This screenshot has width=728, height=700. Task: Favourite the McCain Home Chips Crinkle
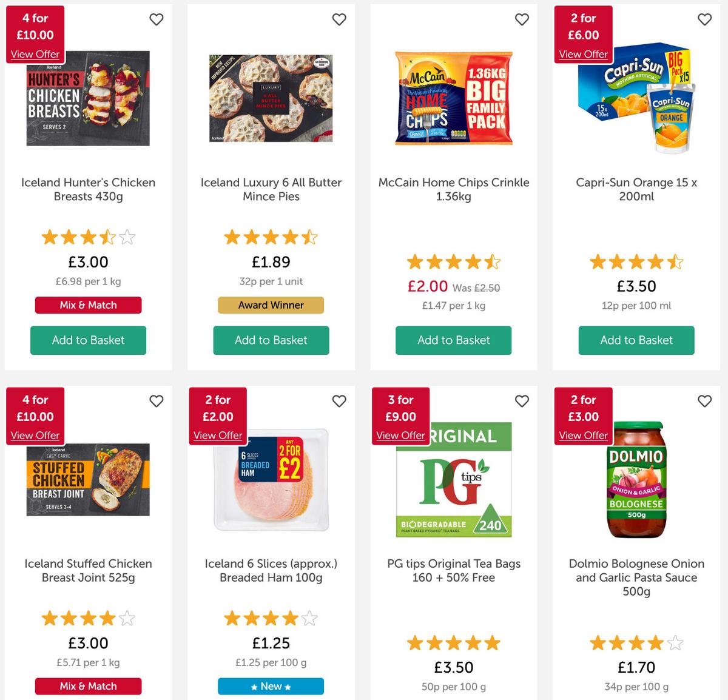[x=522, y=19]
